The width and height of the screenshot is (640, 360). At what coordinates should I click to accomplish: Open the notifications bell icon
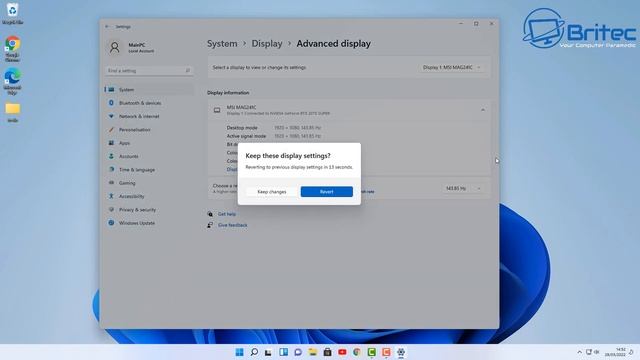coord(631,352)
